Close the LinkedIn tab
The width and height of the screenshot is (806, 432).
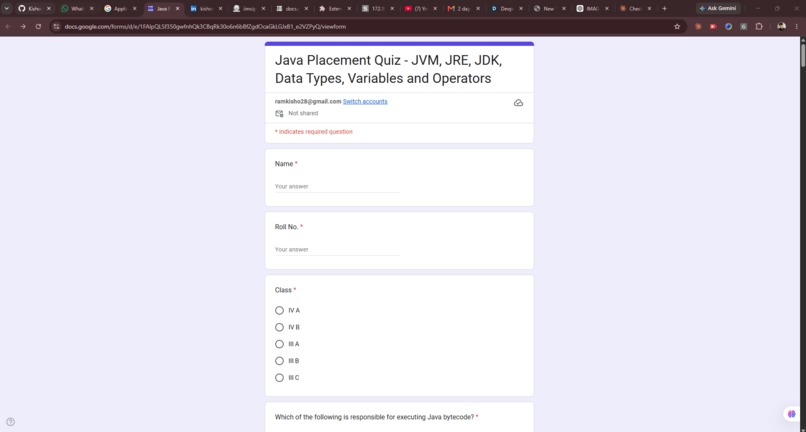(221, 8)
